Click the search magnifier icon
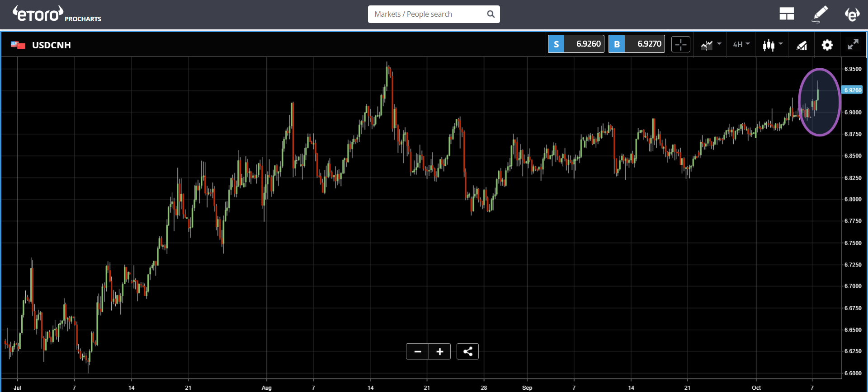This screenshot has height=392, width=868. [491, 14]
